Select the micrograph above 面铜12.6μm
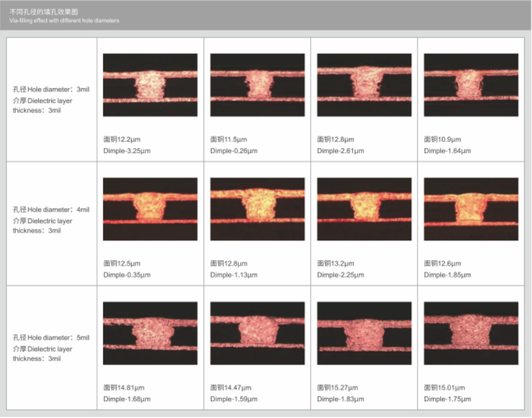The image size is (532, 418). coord(471,209)
